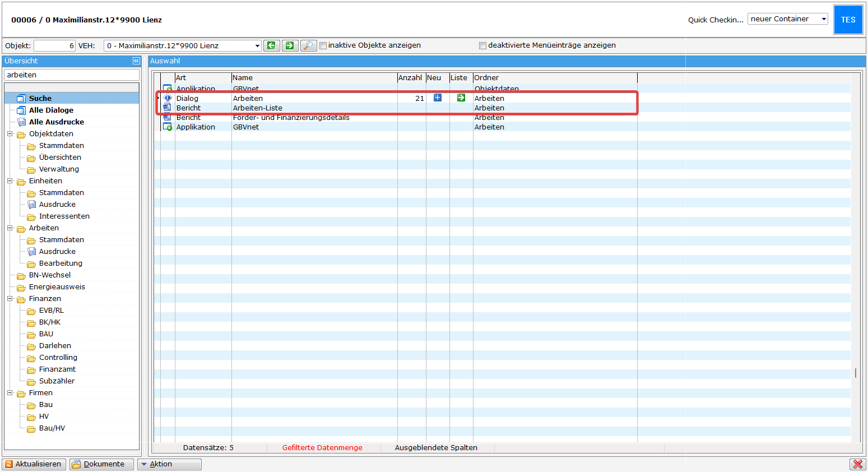Image resolution: width=868 pixels, height=472 pixels.
Task: Click the Aktualisieren button
Action: [x=34, y=464]
